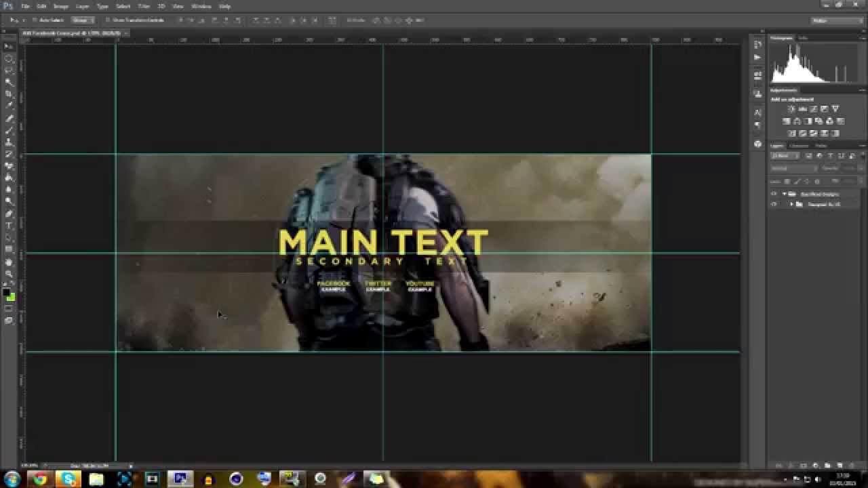Select the Elliptical Marquee tool
Image resolution: width=868 pixels, height=488 pixels.
(x=9, y=58)
